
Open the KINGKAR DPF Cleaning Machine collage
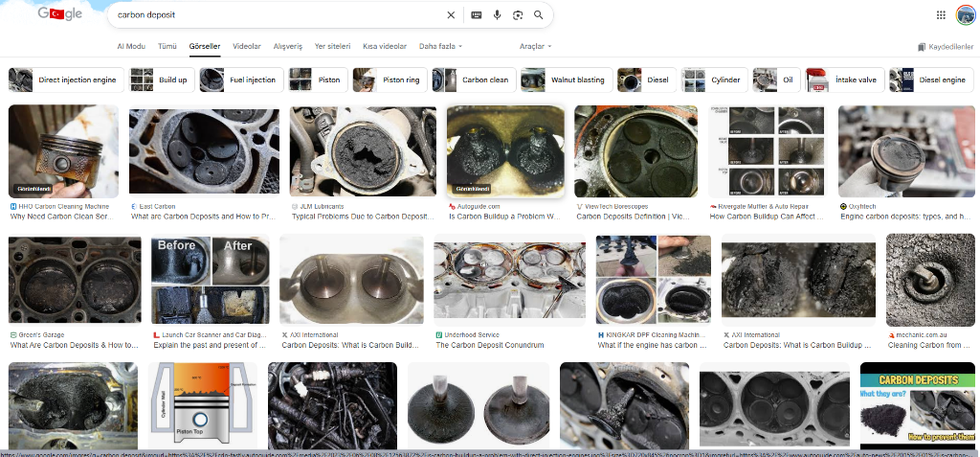653,280
